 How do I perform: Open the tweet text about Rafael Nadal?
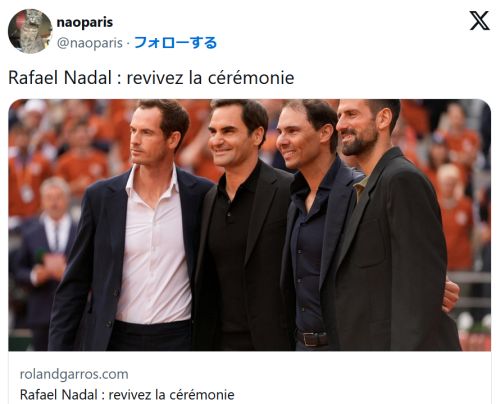click(151, 78)
